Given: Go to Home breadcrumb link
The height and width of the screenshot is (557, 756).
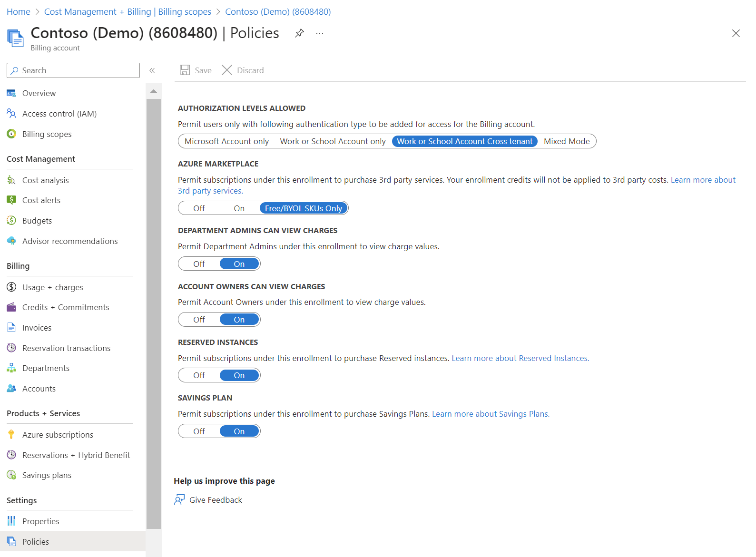Looking at the screenshot, I should [19, 12].
